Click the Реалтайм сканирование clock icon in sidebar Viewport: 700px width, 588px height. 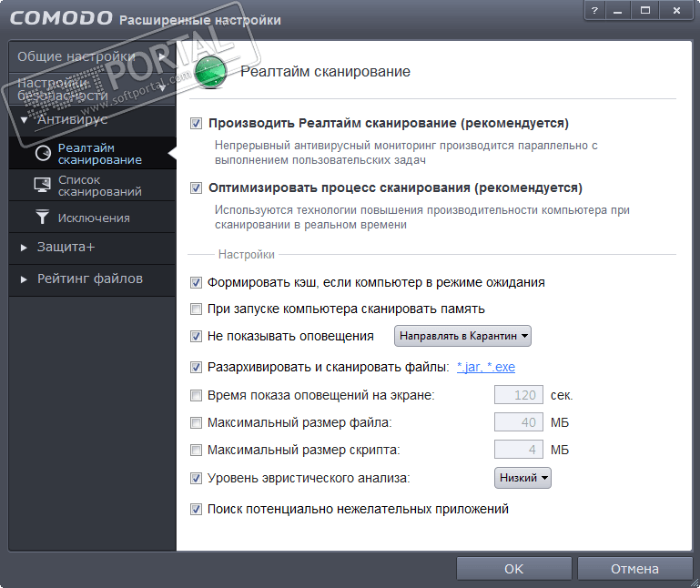(44, 153)
